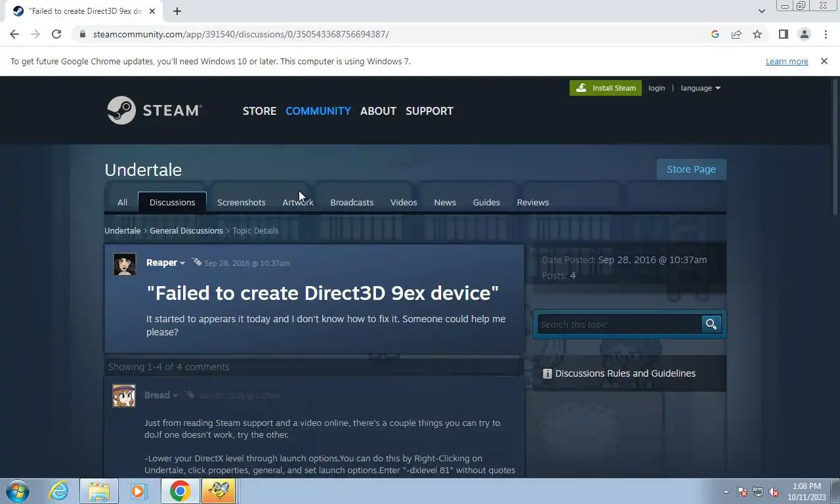
Task: Open File Explorer from the taskbar
Action: click(99, 491)
